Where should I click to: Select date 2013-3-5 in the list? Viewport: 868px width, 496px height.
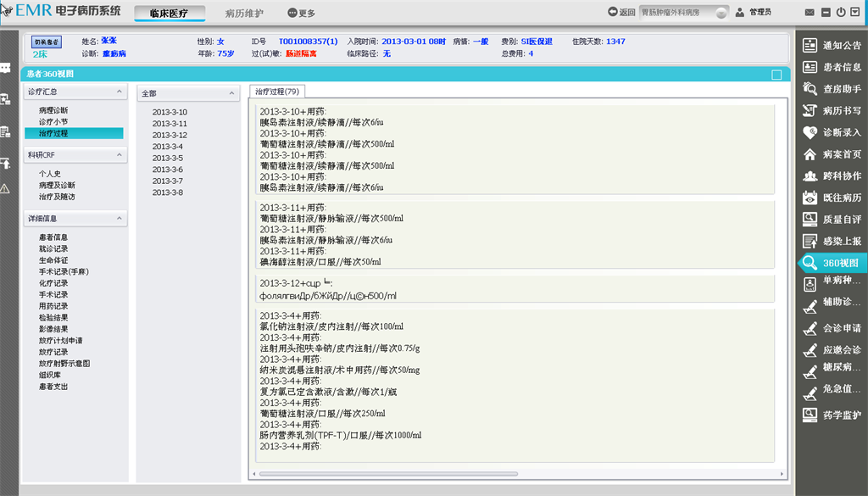pos(167,159)
